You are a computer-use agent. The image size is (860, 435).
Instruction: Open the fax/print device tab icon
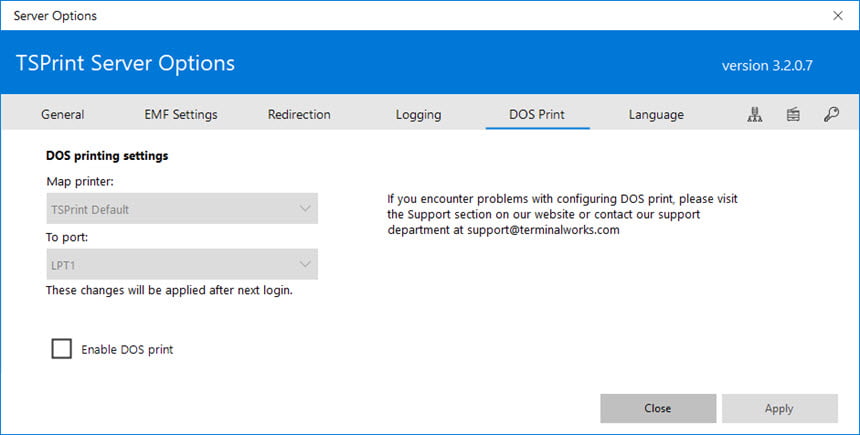click(793, 114)
